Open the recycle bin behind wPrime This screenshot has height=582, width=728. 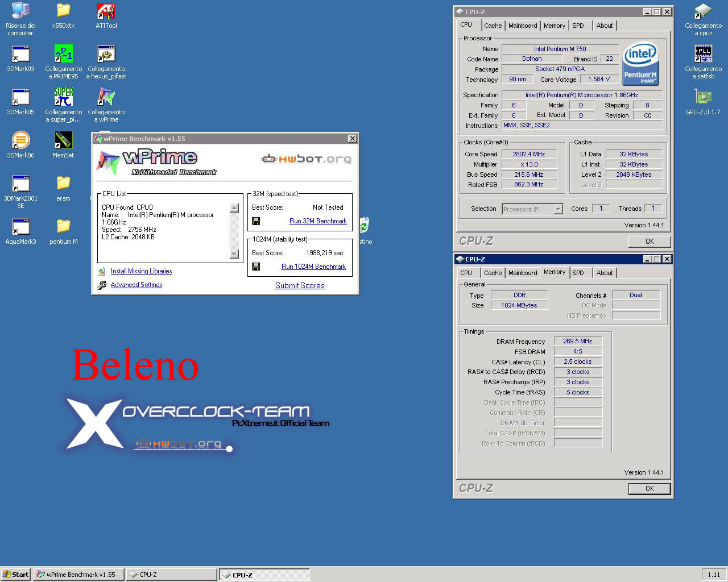tap(364, 225)
